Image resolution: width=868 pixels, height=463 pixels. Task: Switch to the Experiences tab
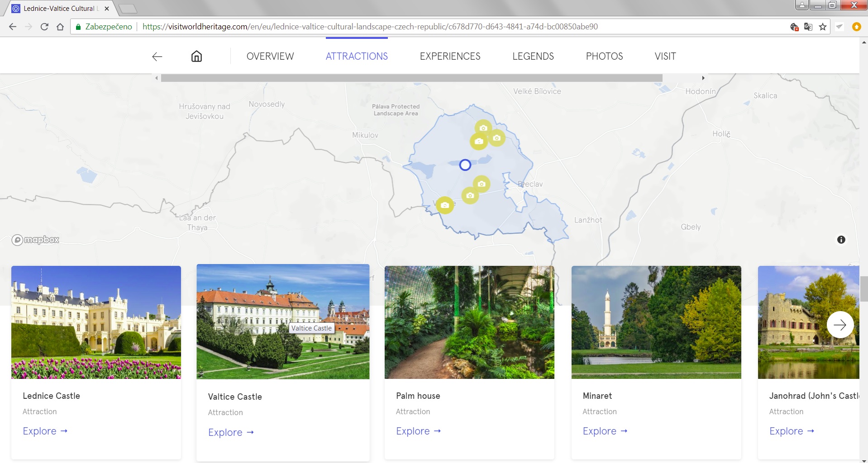[x=450, y=57]
